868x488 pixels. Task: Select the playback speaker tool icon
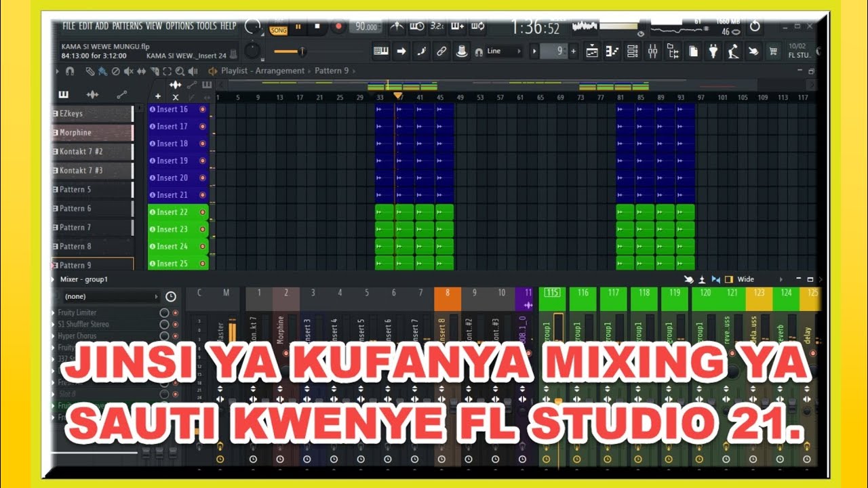[193, 71]
